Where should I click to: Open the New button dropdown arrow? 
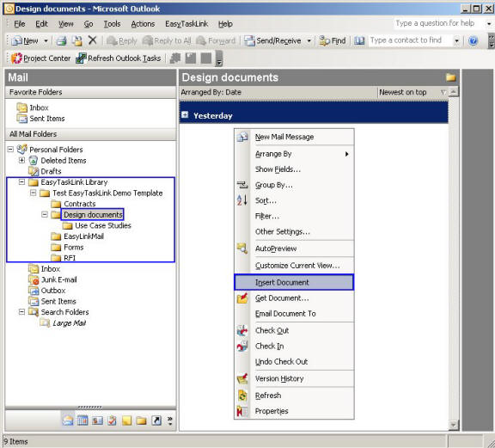(46, 40)
